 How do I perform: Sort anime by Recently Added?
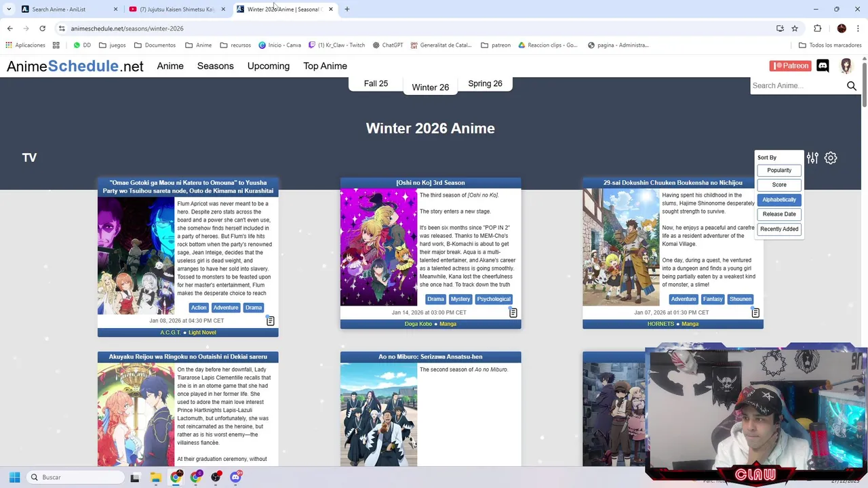(779, 229)
